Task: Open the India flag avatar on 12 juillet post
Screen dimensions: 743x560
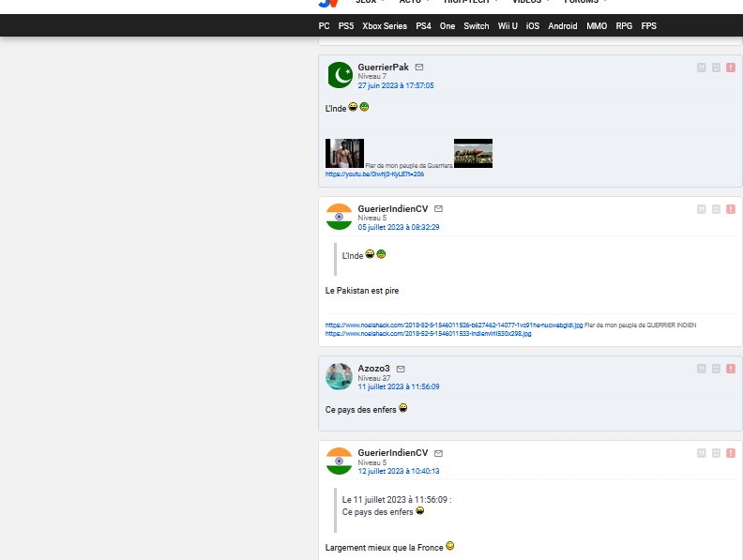Action: click(340, 461)
